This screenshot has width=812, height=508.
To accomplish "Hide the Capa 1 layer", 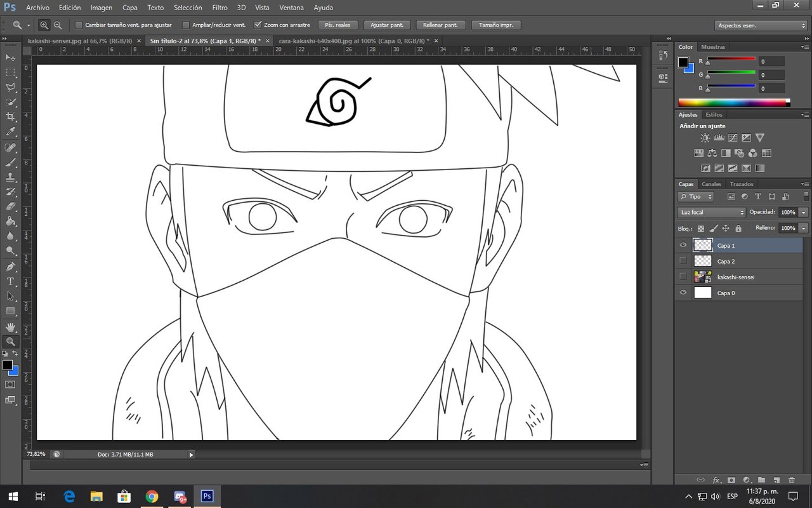I will tap(683, 245).
